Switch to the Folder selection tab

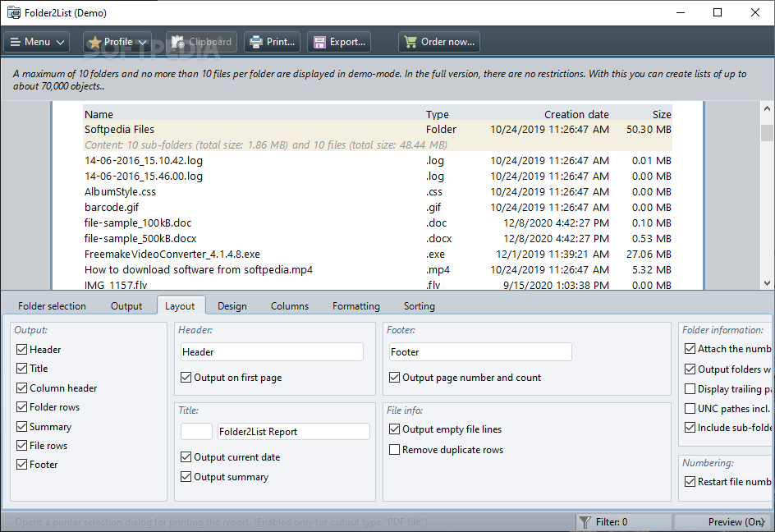52,306
